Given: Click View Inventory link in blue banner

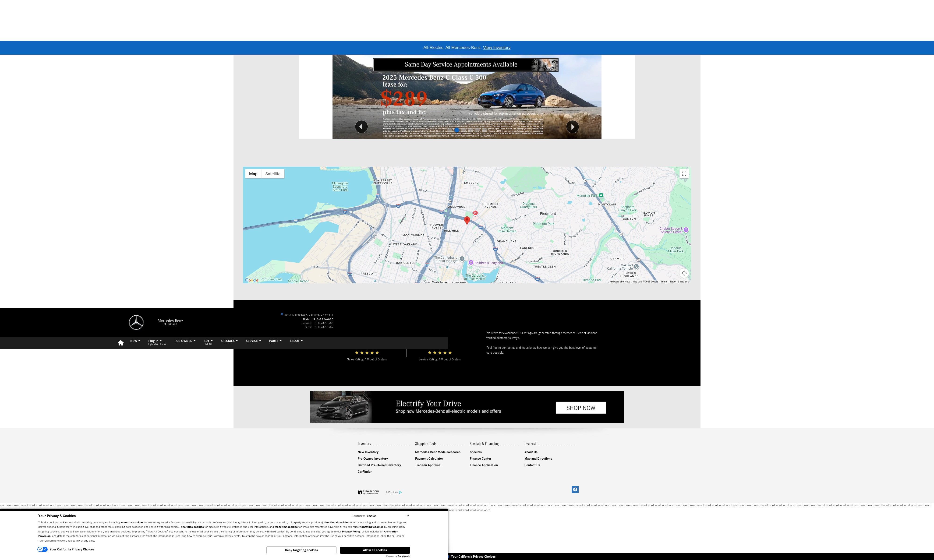Looking at the screenshot, I should pyautogui.click(x=497, y=48).
